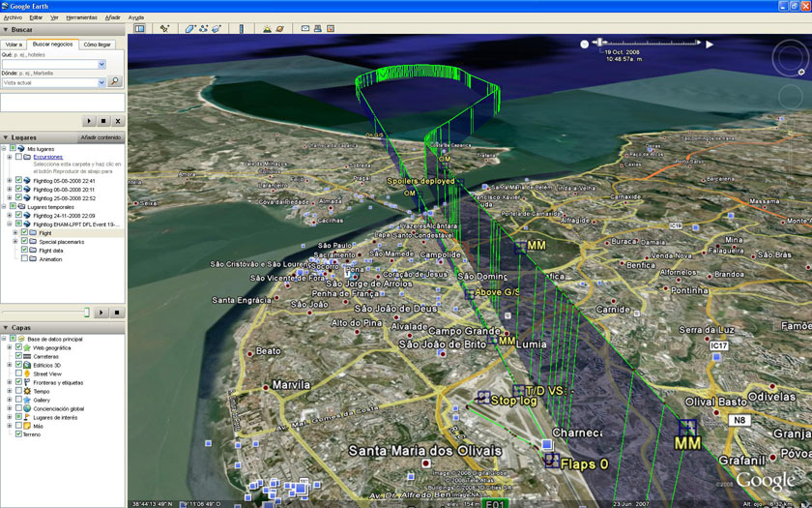Image resolution: width=812 pixels, height=508 pixels.
Task: Click the Edificios 3D layer icon
Action: click(27, 365)
